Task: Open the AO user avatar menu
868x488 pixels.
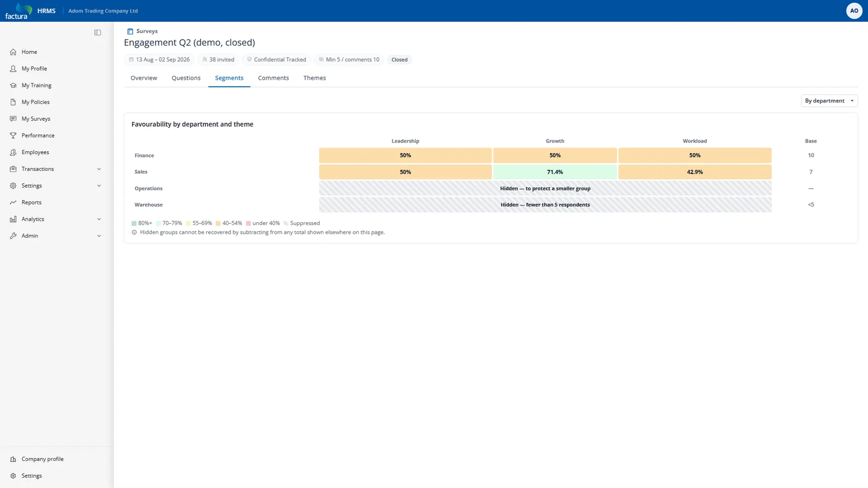Action: [854, 11]
